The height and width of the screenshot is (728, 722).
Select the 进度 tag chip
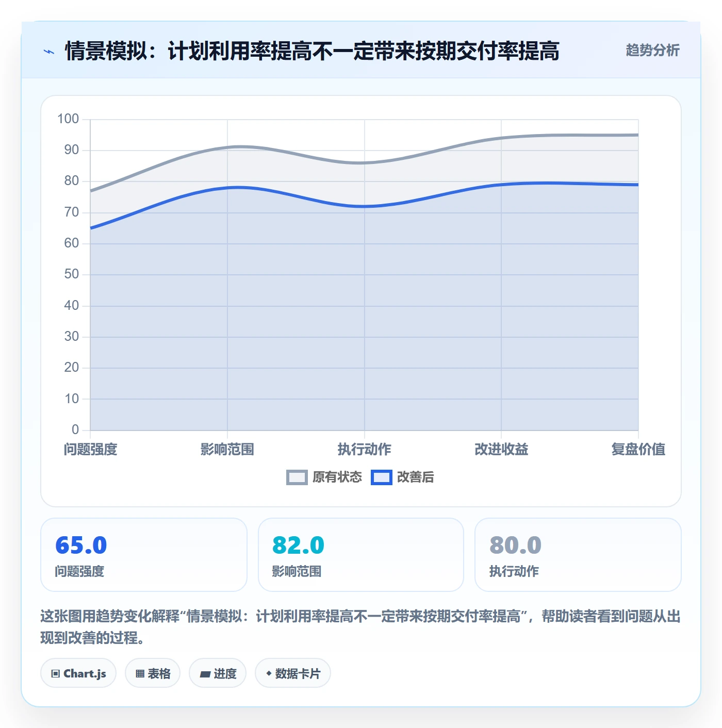tap(218, 673)
